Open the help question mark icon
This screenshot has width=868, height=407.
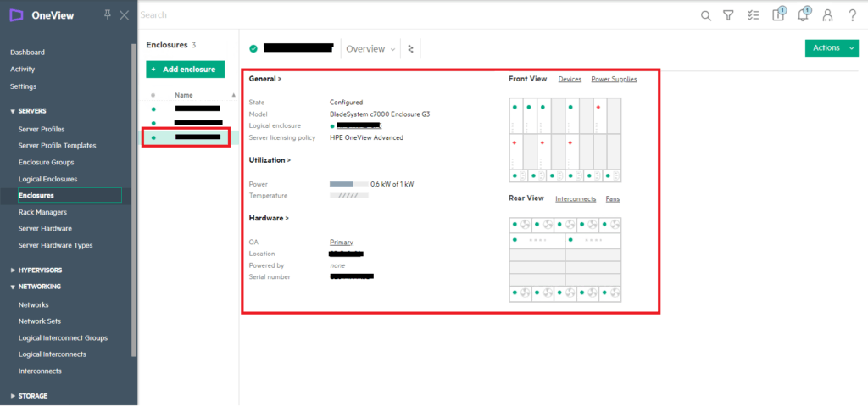(853, 15)
